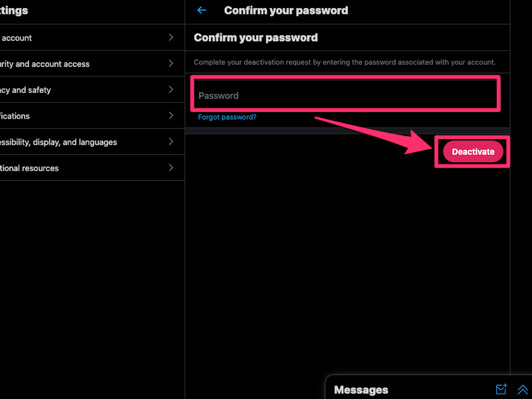Click chevron beside 'account' row
The image size is (532, 399).
[171, 37]
